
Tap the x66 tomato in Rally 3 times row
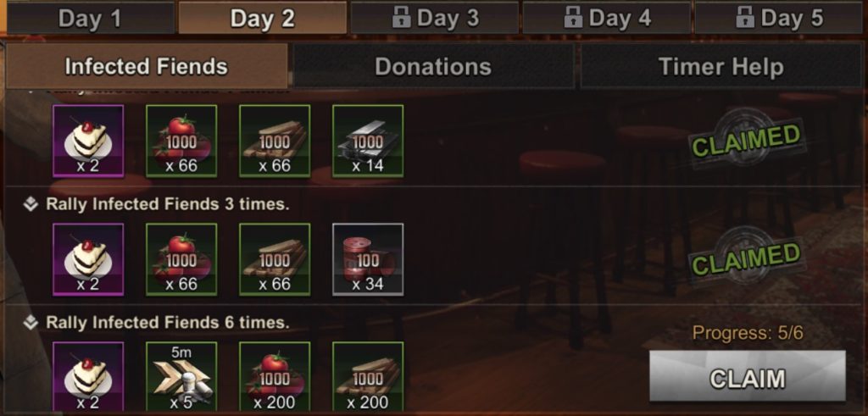coord(181,259)
